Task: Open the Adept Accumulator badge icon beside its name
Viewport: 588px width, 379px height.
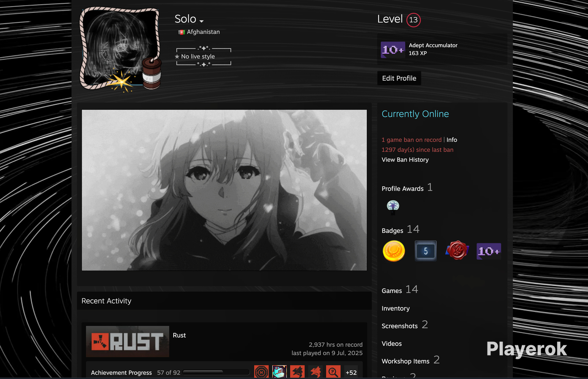Action: click(393, 50)
